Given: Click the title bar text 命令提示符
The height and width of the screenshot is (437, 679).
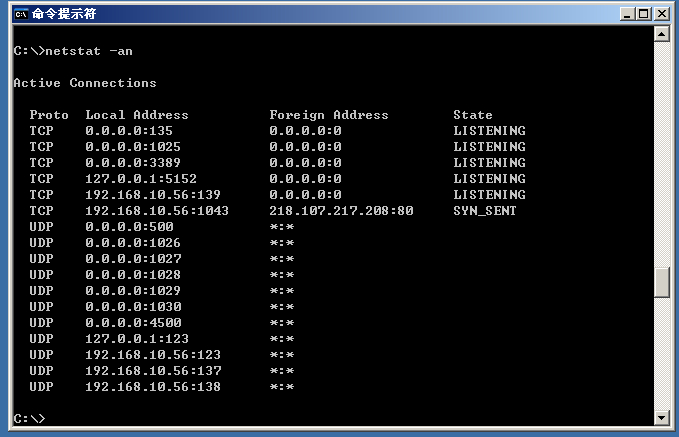Looking at the screenshot, I should pyautogui.click(x=64, y=14).
